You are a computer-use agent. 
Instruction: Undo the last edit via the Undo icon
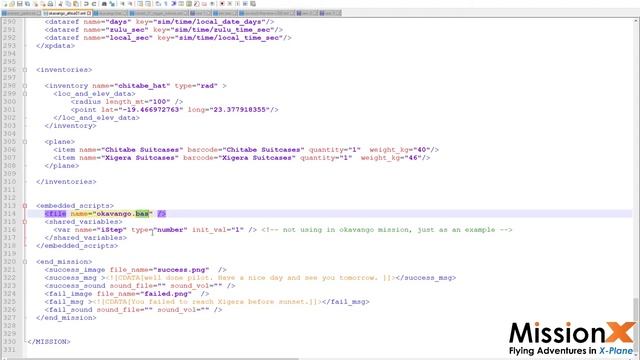point(86,4)
